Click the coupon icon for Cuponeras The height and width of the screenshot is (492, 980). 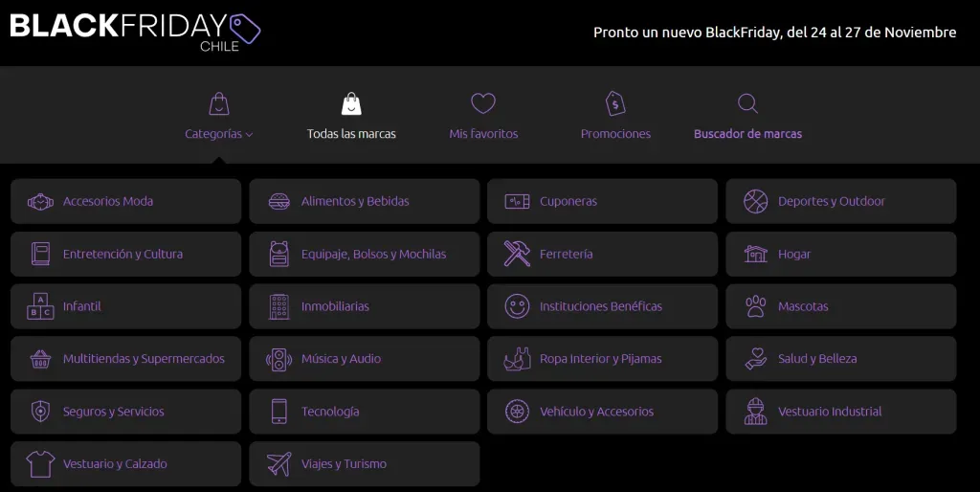(518, 201)
